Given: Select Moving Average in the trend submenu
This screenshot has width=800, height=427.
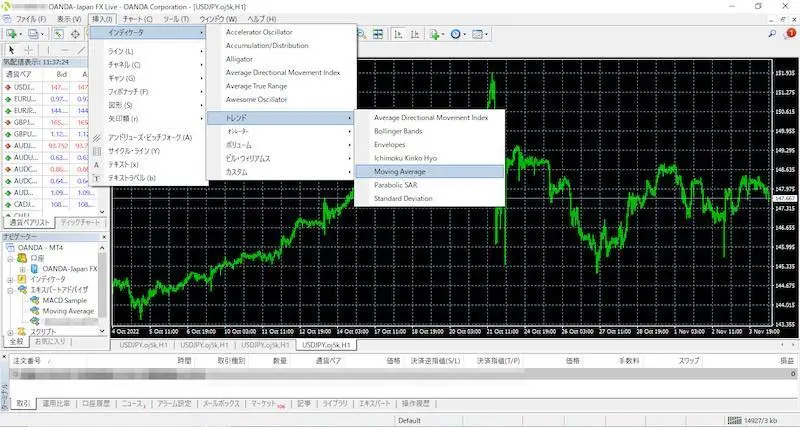Looking at the screenshot, I should 430,171.
